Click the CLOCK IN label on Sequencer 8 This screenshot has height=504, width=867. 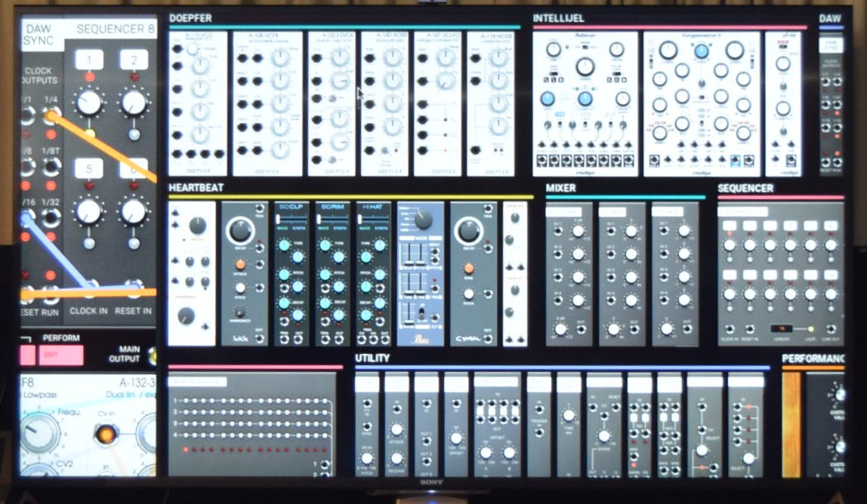click(88, 311)
